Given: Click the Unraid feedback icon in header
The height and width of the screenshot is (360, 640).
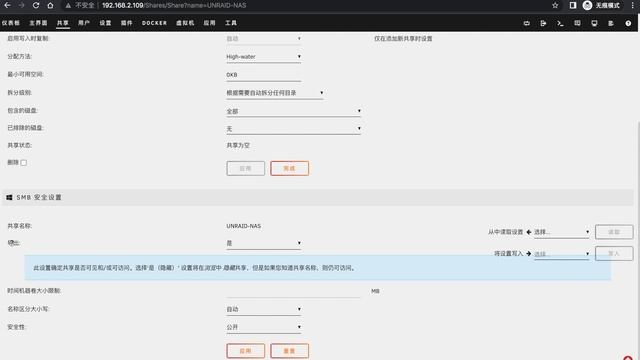Looking at the screenshot, I should pyautogui.click(x=577, y=23).
